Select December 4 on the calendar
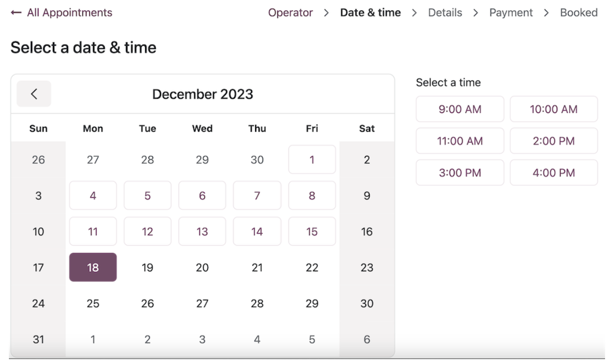 click(x=93, y=195)
